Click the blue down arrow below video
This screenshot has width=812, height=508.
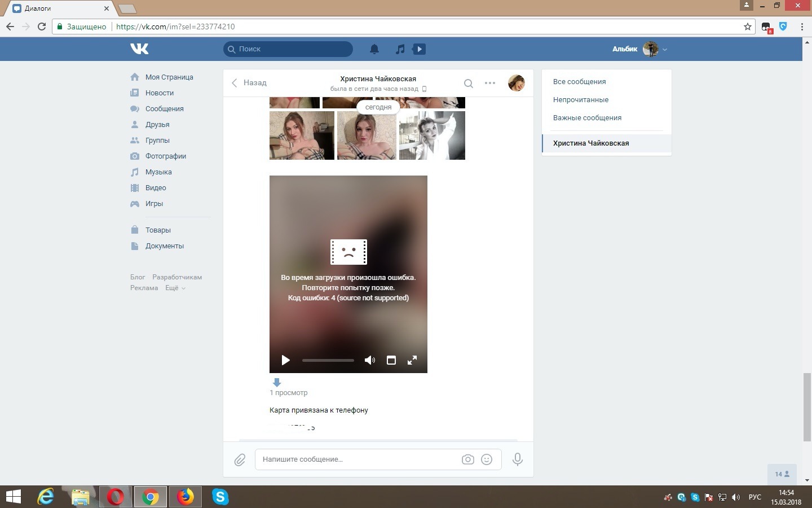point(277,382)
